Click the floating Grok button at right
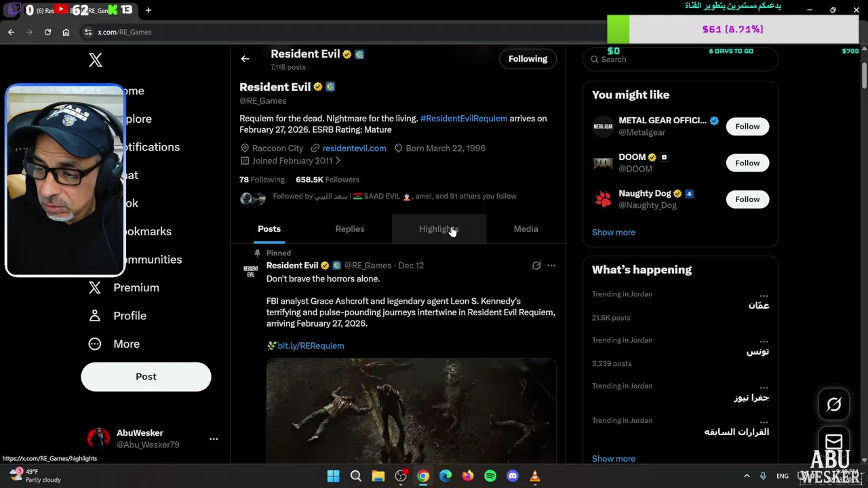868x488 pixels. (834, 404)
